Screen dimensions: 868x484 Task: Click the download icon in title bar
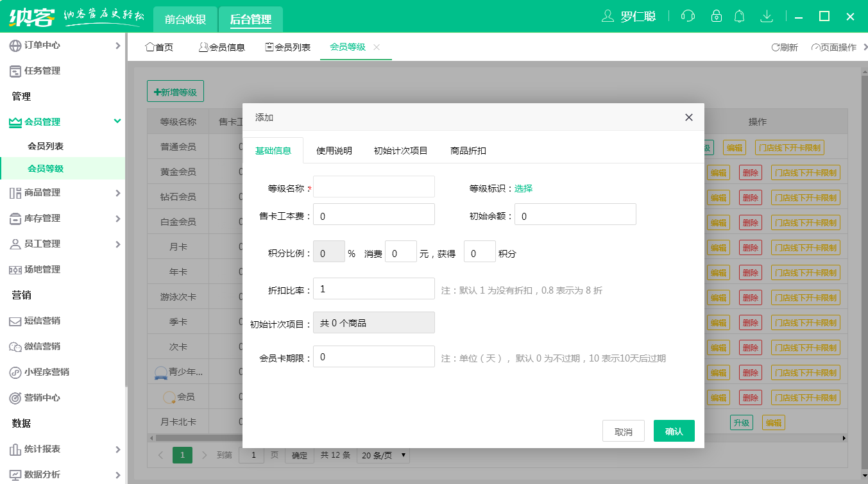tap(767, 16)
